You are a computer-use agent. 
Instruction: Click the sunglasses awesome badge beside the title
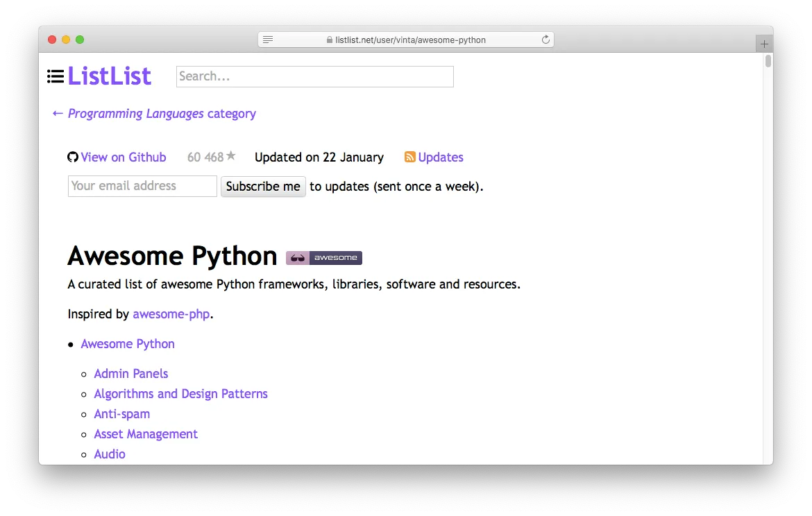(x=298, y=257)
